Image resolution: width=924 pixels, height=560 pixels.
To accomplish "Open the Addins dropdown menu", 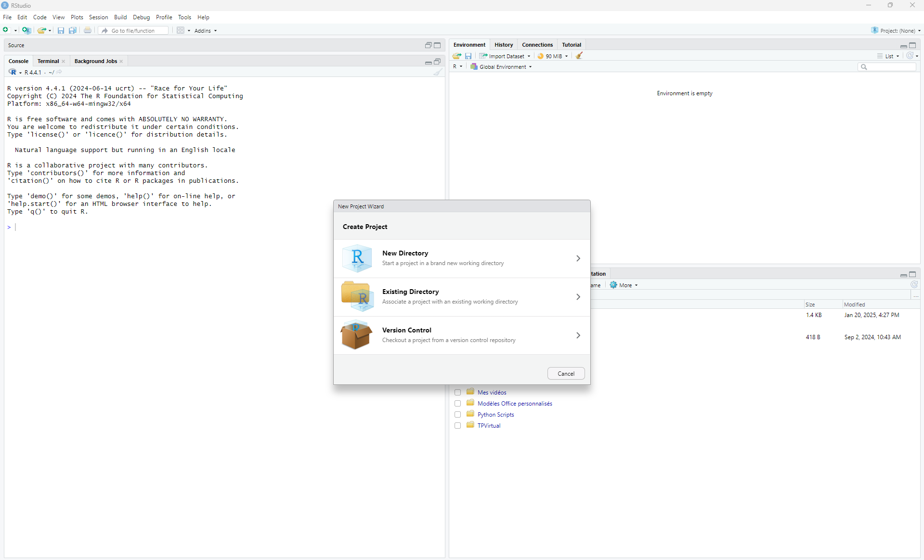I will [206, 30].
